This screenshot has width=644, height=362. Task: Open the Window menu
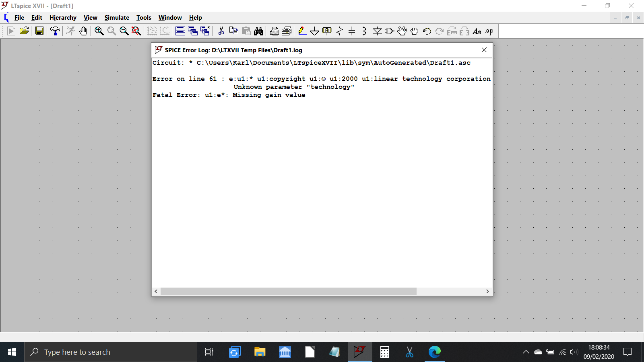170,18
